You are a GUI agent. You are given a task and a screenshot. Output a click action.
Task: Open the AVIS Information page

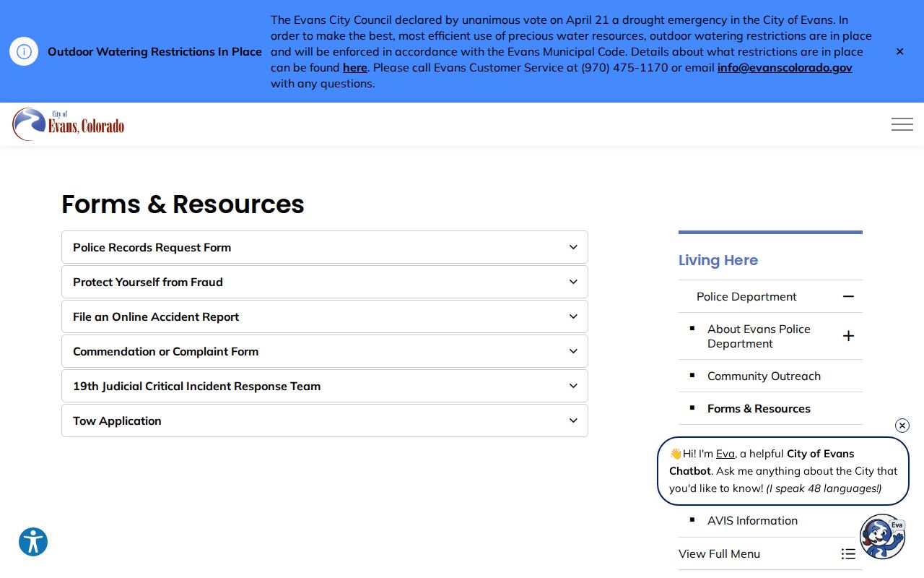(x=752, y=520)
